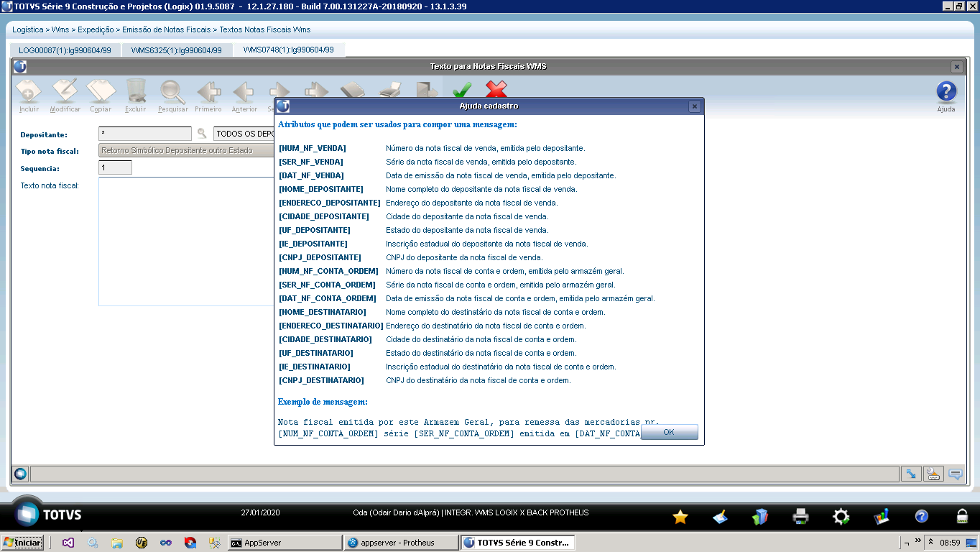Click [NOME_DESTINATARIO] attribute text
Image resolution: width=980 pixels, height=552 pixels.
coord(322,312)
